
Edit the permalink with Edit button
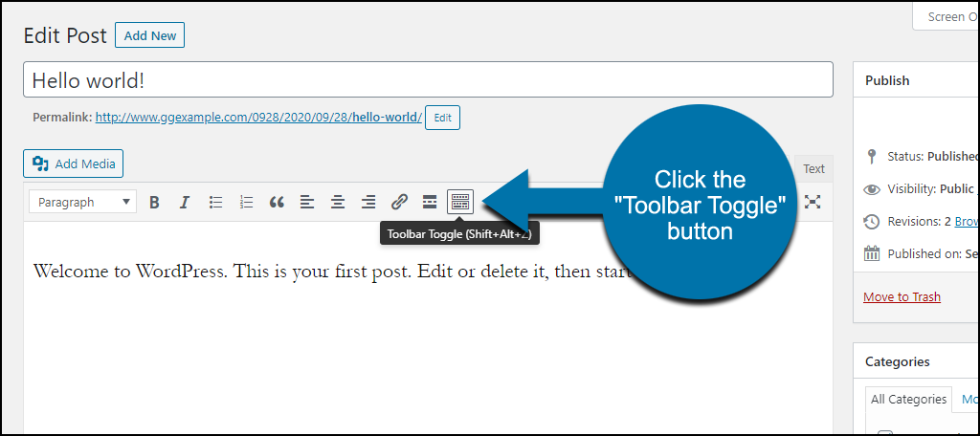coord(442,118)
